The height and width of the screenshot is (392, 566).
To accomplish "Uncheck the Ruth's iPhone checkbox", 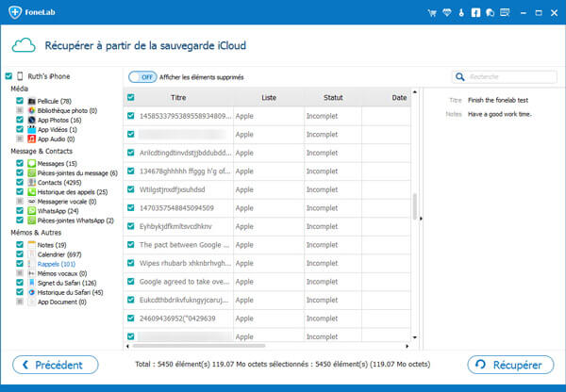I will pyautogui.click(x=8, y=76).
